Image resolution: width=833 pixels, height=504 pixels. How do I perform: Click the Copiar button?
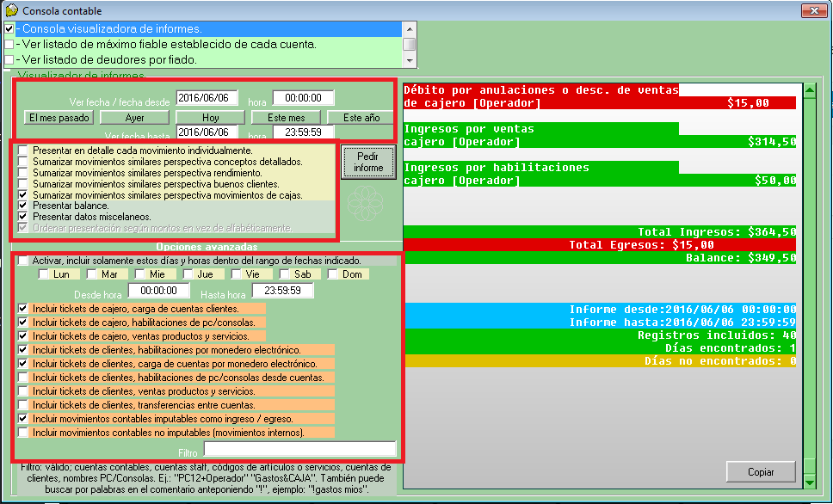tap(761, 472)
